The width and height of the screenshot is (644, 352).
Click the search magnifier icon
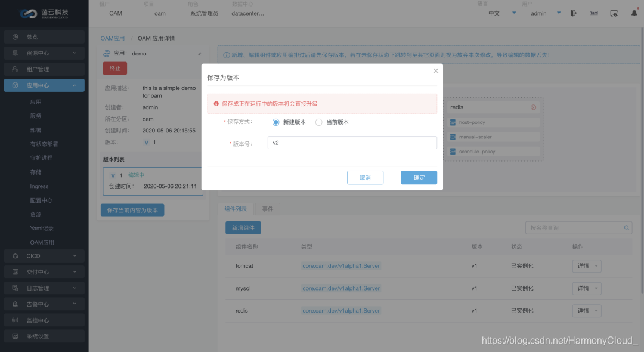coord(627,227)
